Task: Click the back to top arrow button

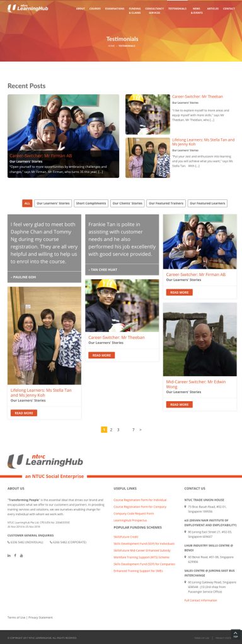Action: pos(236,634)
